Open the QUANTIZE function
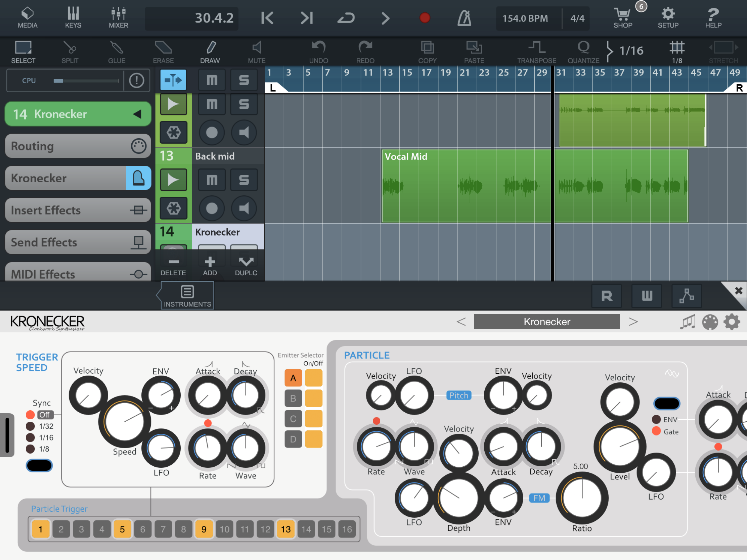The image size is (747, 560). 583,52
